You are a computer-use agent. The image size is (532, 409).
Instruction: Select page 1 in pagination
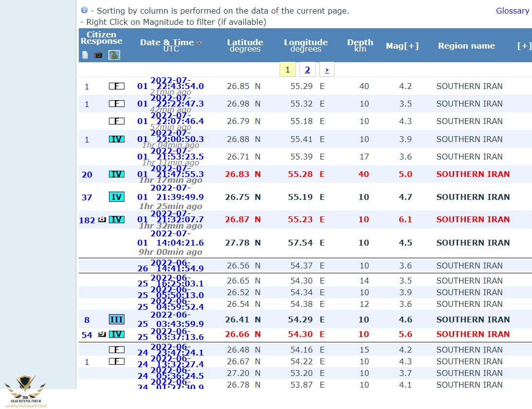pos(287,70)
